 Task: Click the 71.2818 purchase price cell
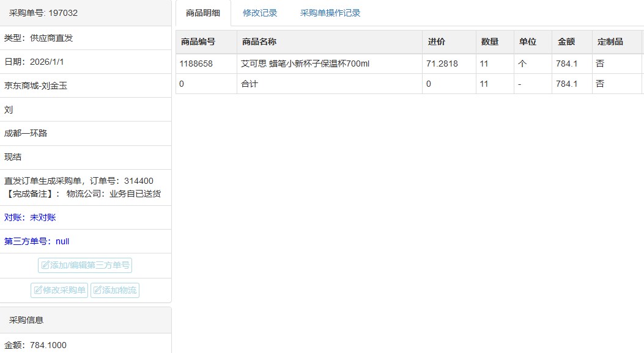pyautogui.click(x=442, y=64)
